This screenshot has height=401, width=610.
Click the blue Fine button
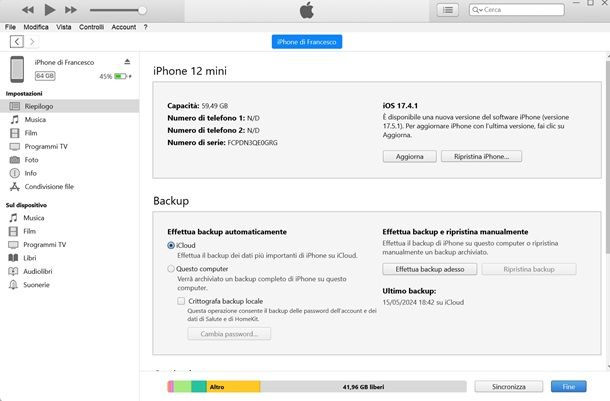[x=568, y=387]
